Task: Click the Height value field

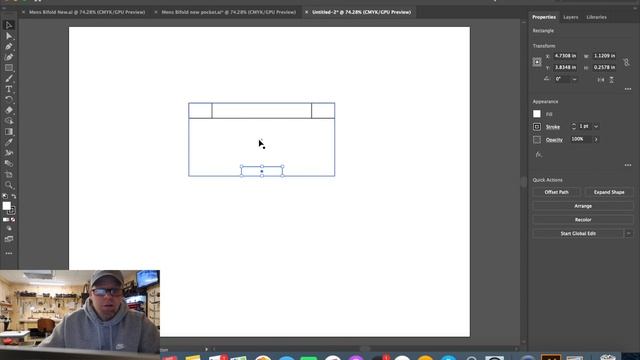Action: coord(604,67)
